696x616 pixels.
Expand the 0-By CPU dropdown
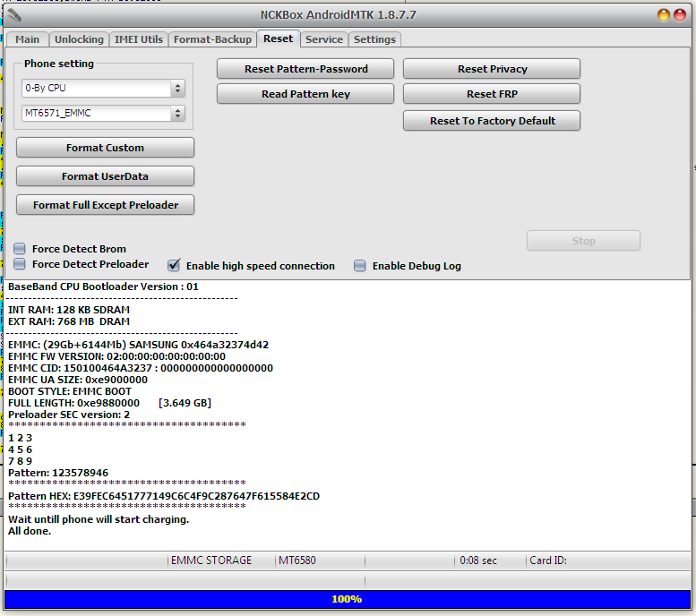[103, 88]
